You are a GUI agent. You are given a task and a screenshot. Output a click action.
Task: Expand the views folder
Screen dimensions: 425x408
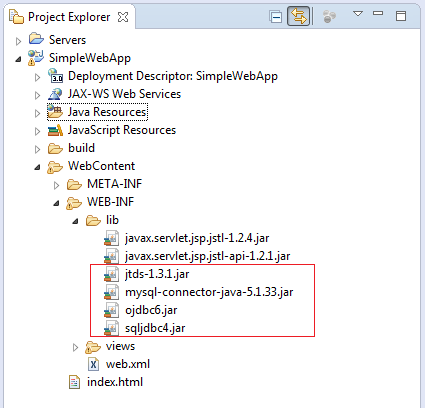(x=75, y=347)
